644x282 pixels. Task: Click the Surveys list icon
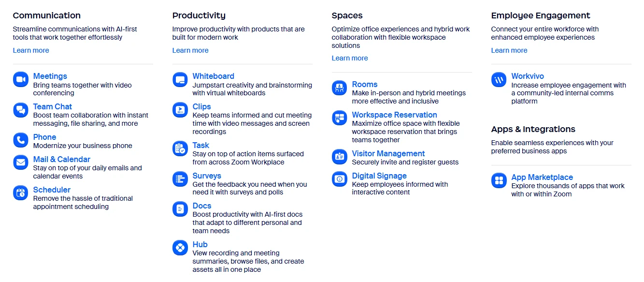click(x=180, y=179)
